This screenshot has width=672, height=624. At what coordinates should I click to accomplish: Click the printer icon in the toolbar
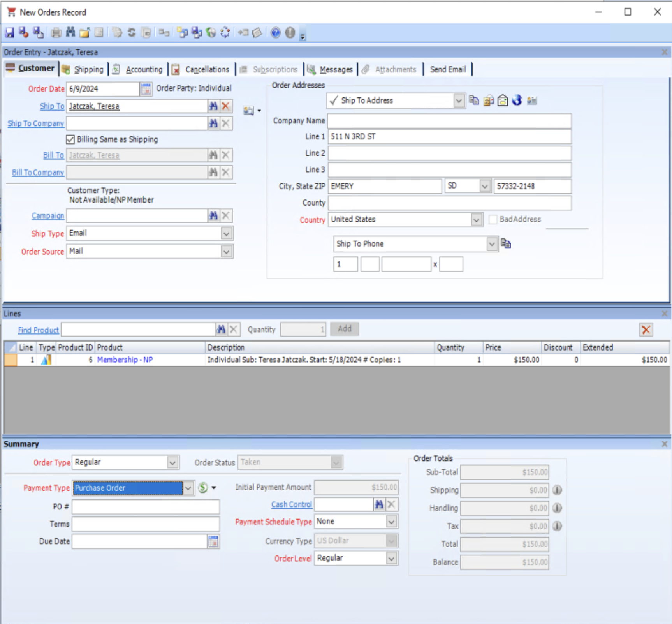56,33
